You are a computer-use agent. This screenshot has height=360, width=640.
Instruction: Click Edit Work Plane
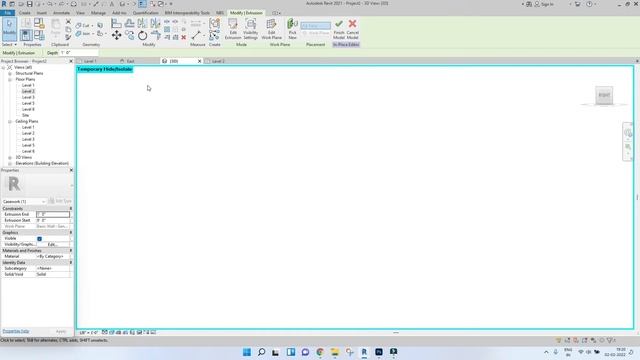pyautogui.click(x=271, y=29)
